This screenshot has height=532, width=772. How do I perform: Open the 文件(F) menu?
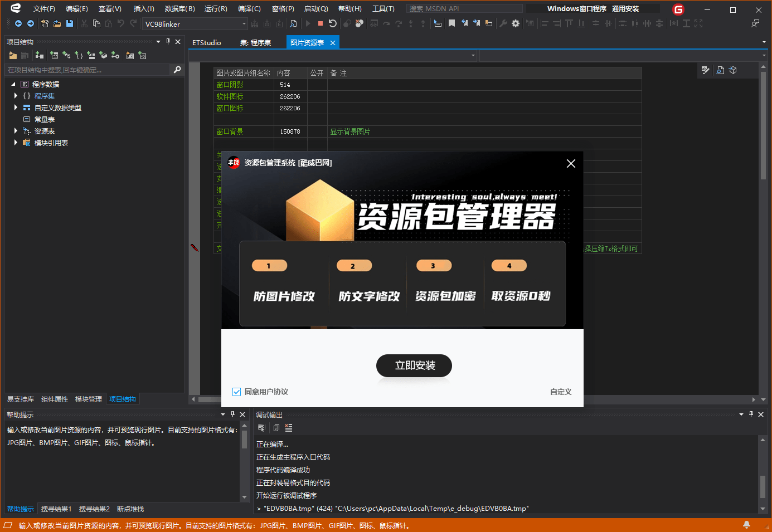(44, 9)
